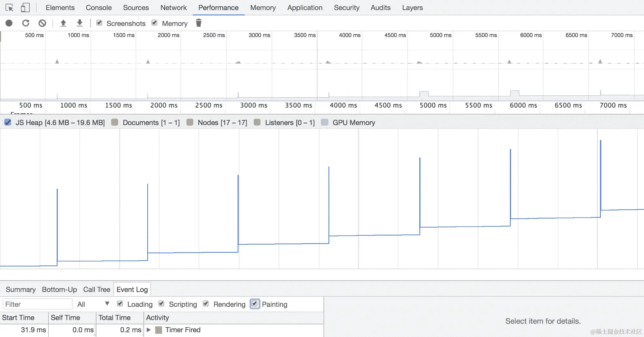Screen dimensions: 644x337
Task: Select the inspect element cursor icon
Action: click(9, 8)
